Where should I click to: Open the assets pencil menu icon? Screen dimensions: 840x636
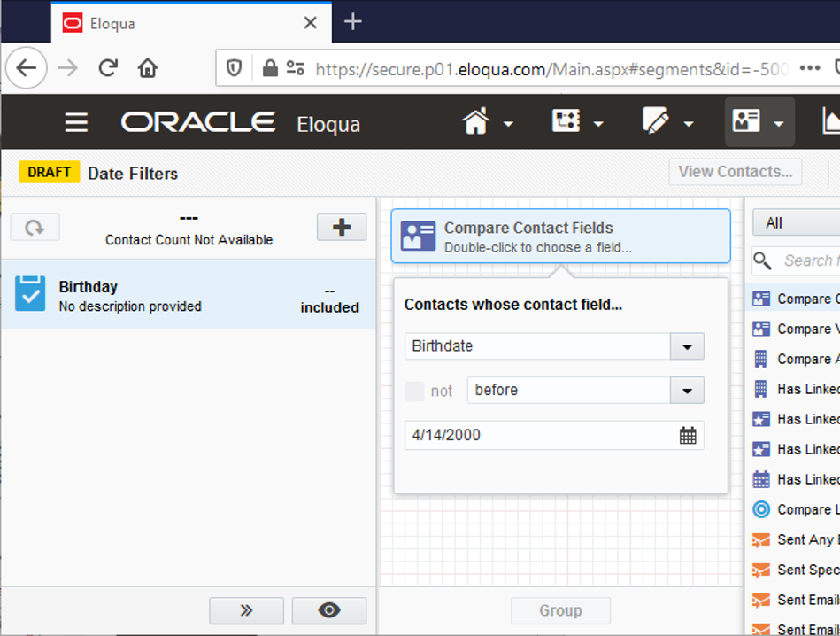tap(656, 122)
